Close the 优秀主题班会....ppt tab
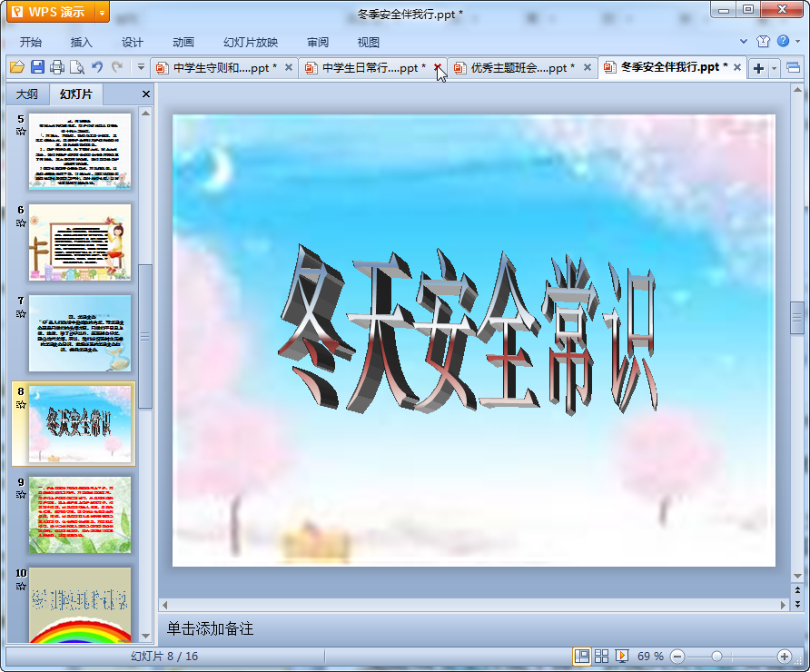810x672 pixels. (x=588, y=67)
